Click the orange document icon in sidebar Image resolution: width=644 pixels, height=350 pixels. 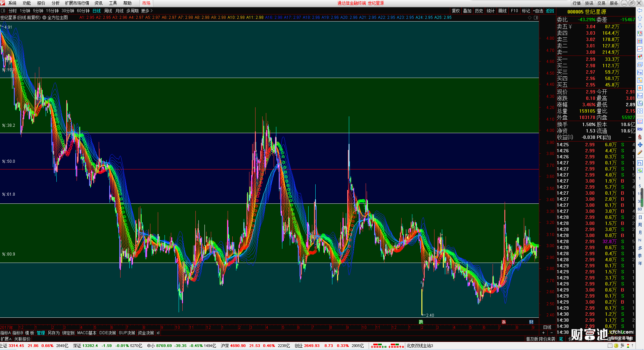pyautogui.click(x=640, y=88)
